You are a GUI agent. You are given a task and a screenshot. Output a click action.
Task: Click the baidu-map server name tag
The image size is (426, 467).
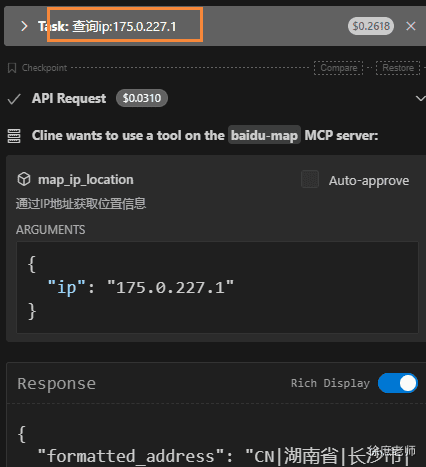[264, 136]
